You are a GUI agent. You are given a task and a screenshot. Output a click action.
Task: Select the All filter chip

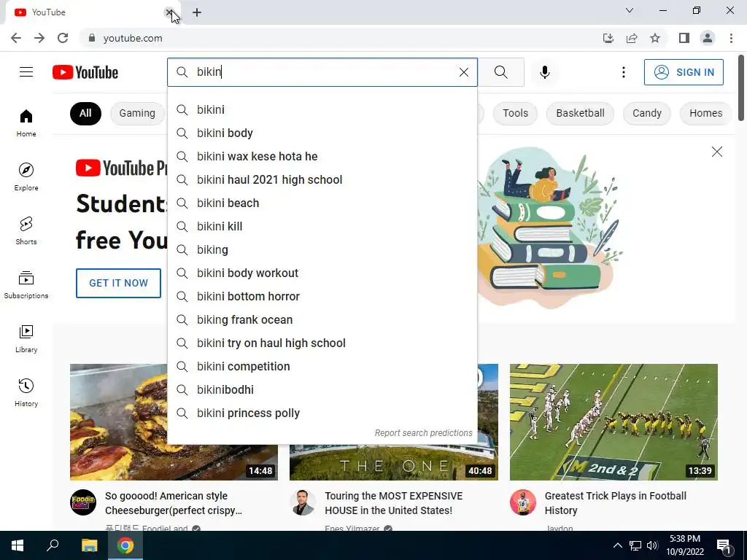click(x=85, y=113)
